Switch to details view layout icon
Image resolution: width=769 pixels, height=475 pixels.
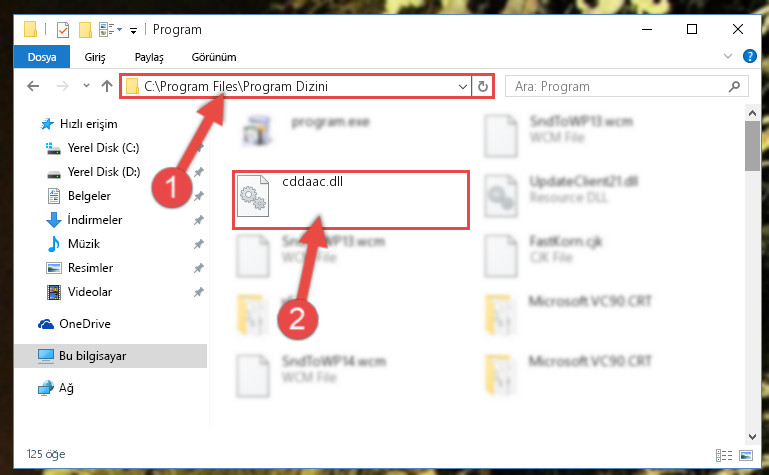tap(723, 455)
